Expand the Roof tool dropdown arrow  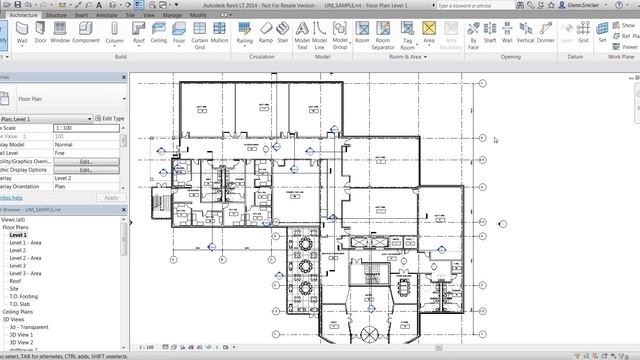(139, 46)
